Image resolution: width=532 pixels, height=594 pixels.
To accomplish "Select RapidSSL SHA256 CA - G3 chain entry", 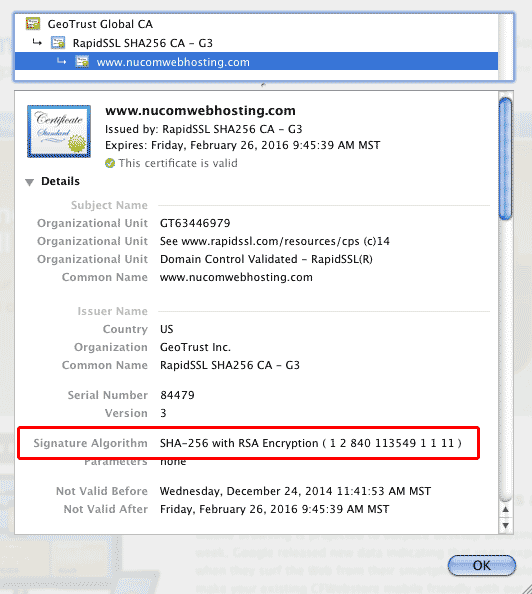I will [x=142, y=43].
